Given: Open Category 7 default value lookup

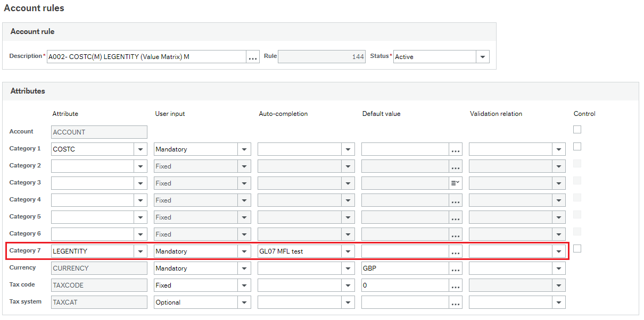Looking at the screenshot, I should (455, 250).
